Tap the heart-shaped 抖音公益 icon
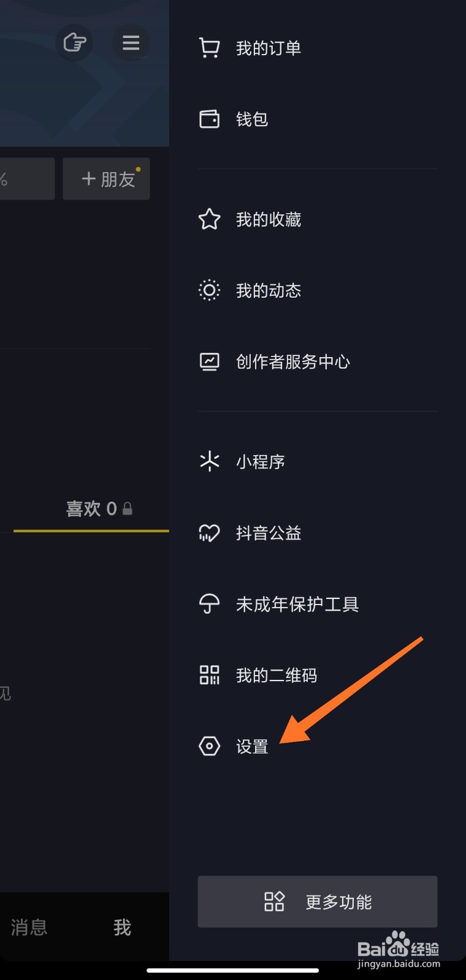Viewport: 466px width, 980px height. [209, 533]
